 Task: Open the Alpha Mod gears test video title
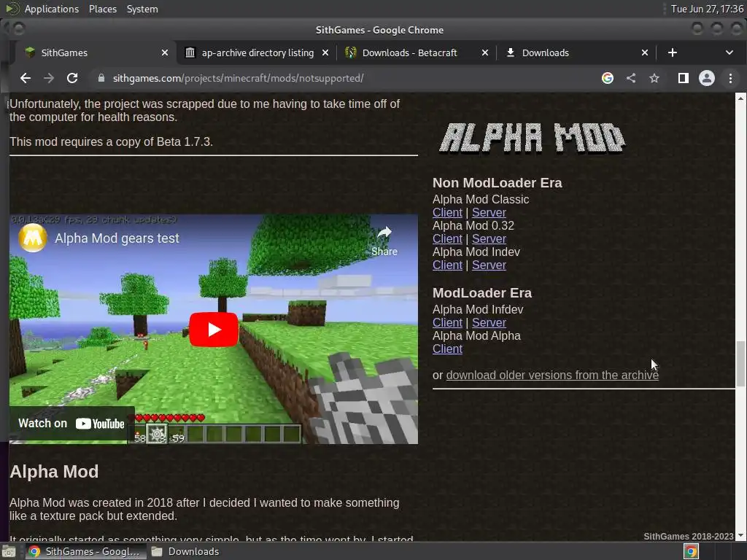click(117, 238)
